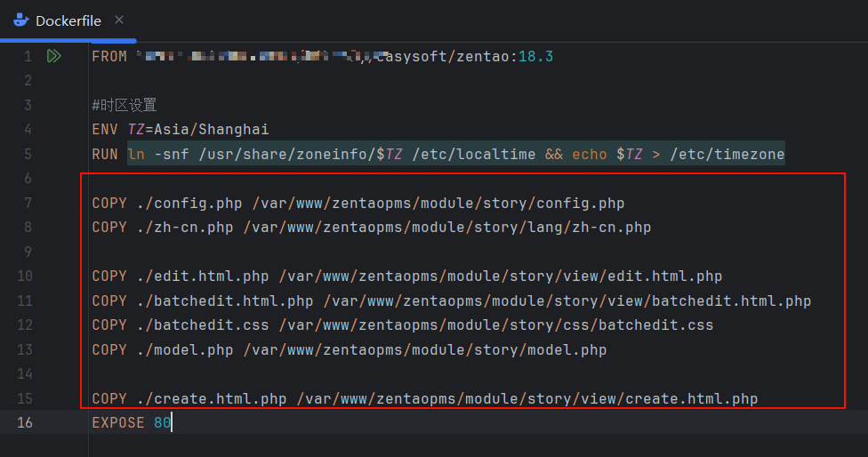The width and height of the screenshot is (868, 457).
Task: Click ./create.html.php source path
Action: pyautogui.click(x=212, y=398)
